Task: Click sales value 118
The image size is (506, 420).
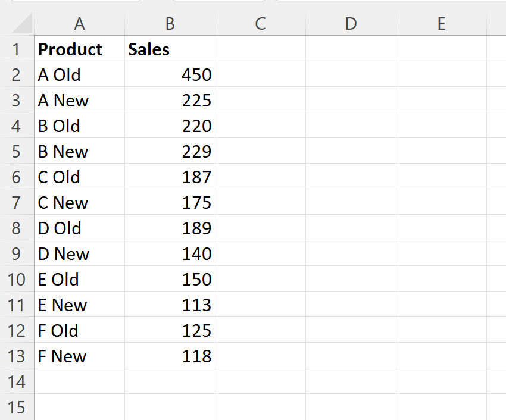Action: (x=170, y=356)
